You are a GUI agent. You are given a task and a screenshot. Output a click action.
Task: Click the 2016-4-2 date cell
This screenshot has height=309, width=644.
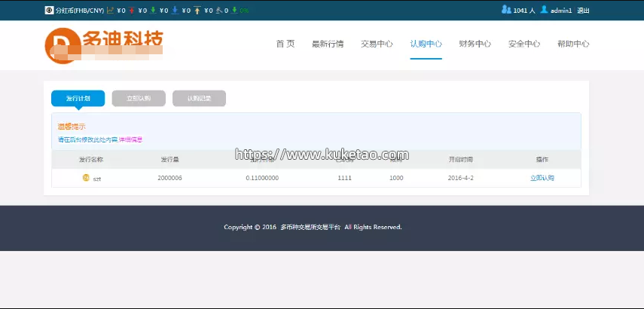(460, 178)
